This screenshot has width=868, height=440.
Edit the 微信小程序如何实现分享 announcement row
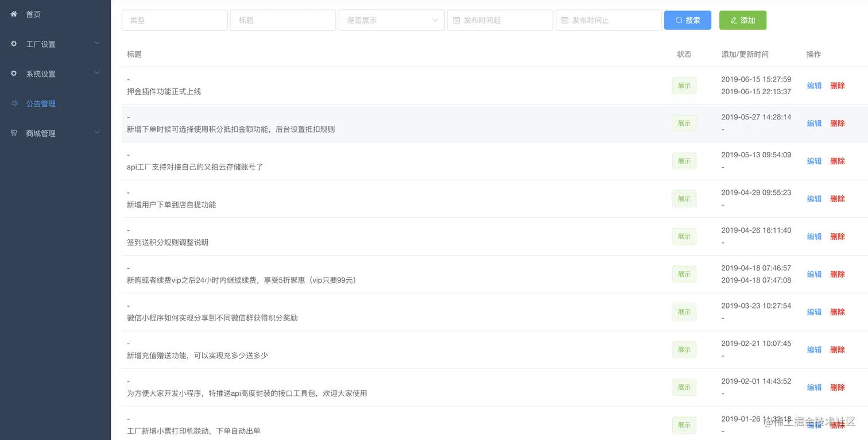[x=815, y=312]
